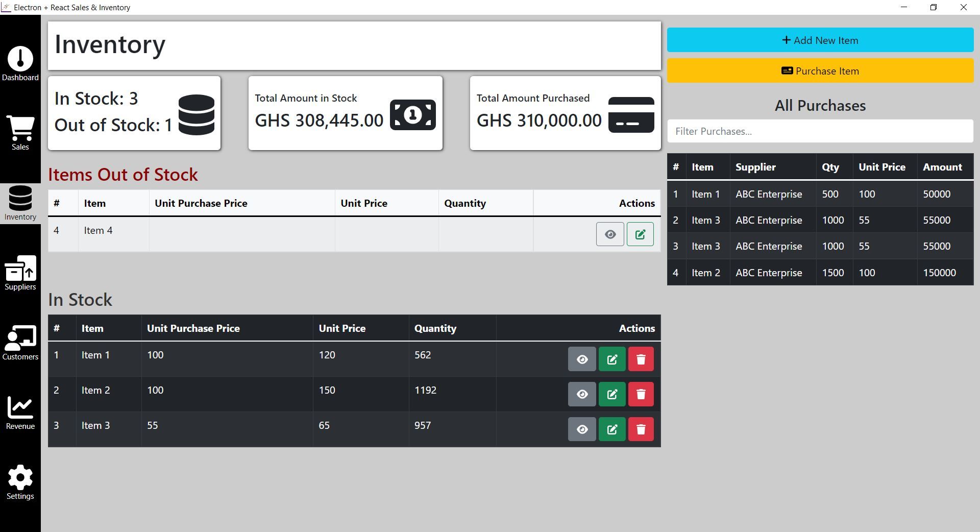Click the Amount column header in purchases
The height and width of the screenshot is (532, 980).
(x=942, y=167)
